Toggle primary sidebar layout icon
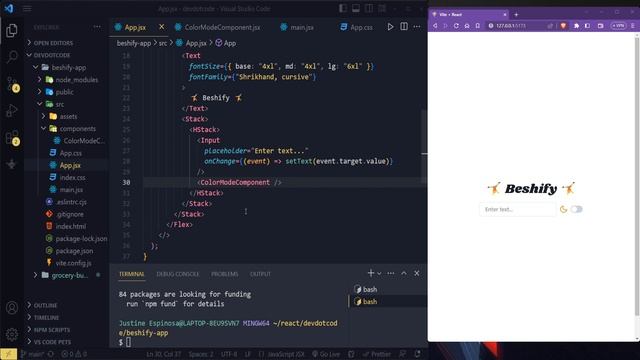The height and width of the screenshot is (360, 640). [x=343, y=9]
